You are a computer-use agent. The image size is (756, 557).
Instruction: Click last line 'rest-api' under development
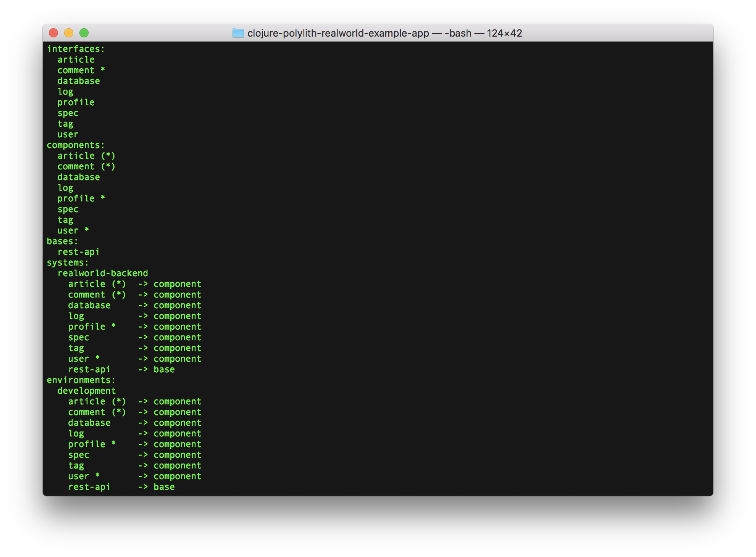(89, 487)
